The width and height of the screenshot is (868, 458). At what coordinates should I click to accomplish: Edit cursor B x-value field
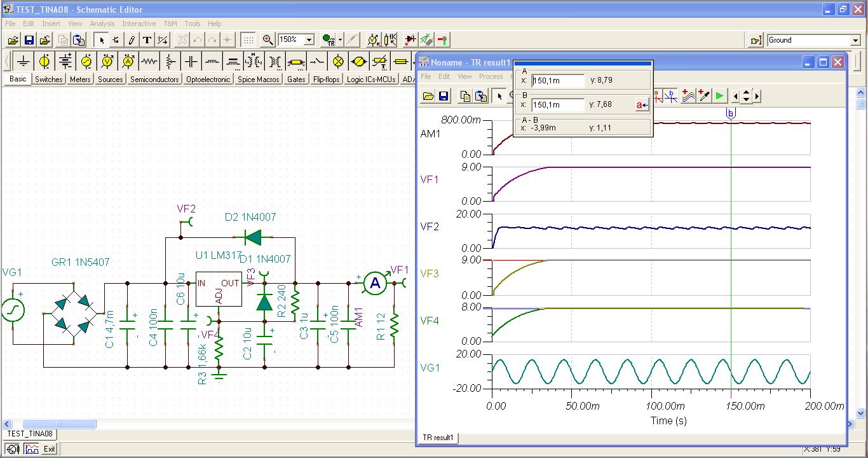point(558,105)
